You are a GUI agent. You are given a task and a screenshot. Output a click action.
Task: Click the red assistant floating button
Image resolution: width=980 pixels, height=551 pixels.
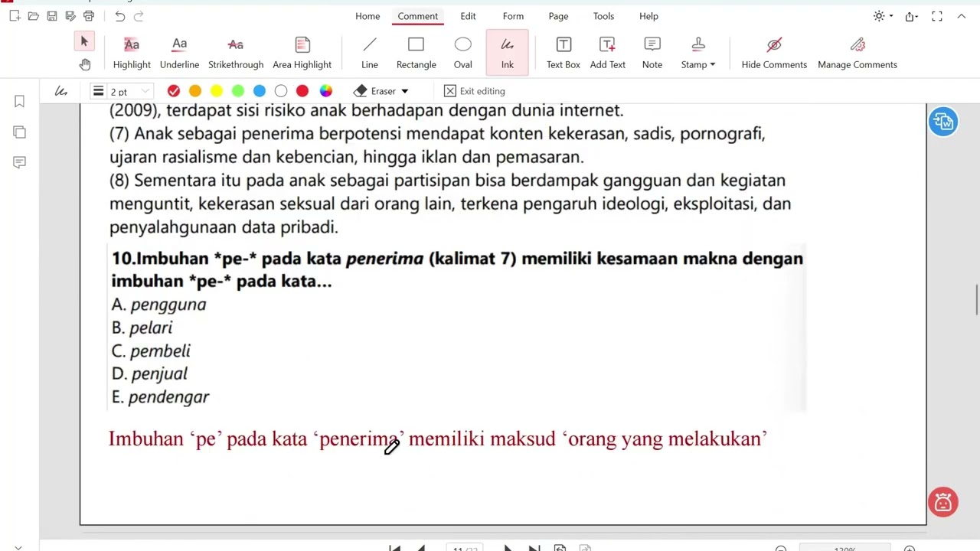[942, 502]
